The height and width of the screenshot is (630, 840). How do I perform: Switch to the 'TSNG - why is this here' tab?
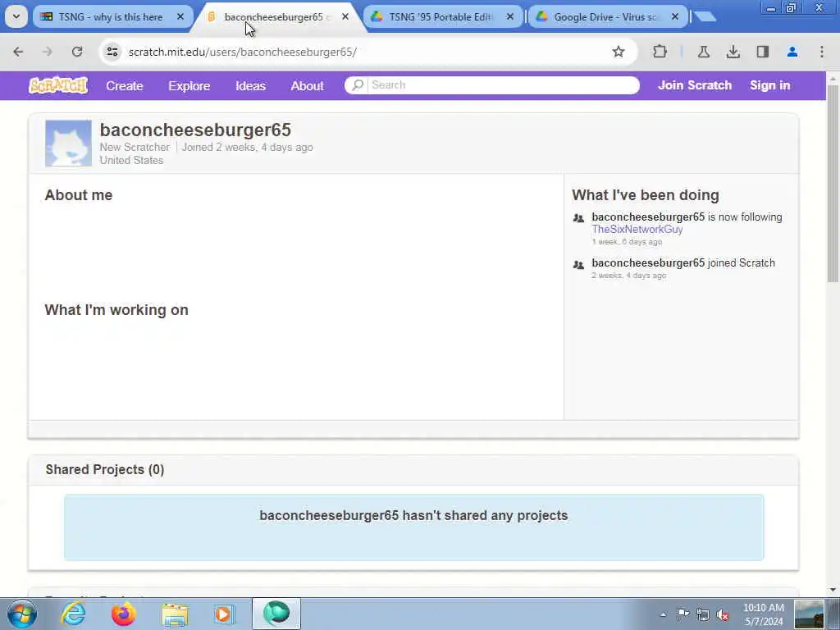[111, 17]
